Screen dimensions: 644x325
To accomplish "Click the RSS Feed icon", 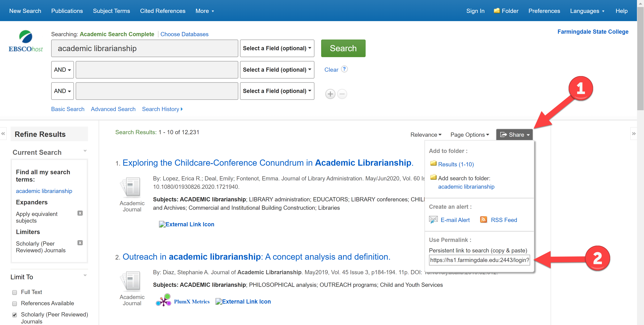I will tap(484, 220).
